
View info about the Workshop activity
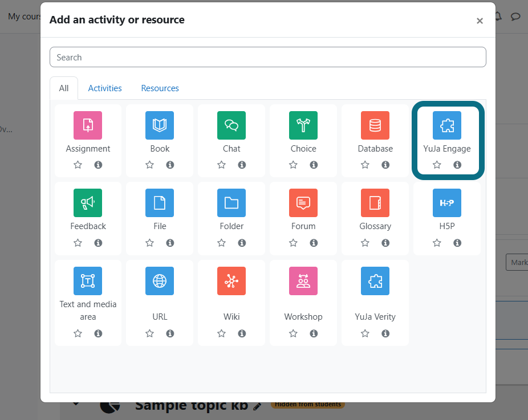(314, 333)
